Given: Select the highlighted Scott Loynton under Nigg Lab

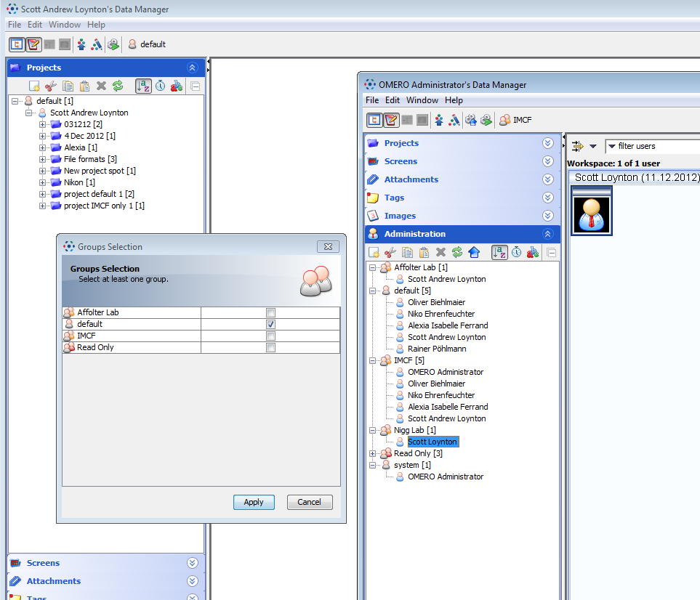Looking at the screenshot, I should coord(433,442).
